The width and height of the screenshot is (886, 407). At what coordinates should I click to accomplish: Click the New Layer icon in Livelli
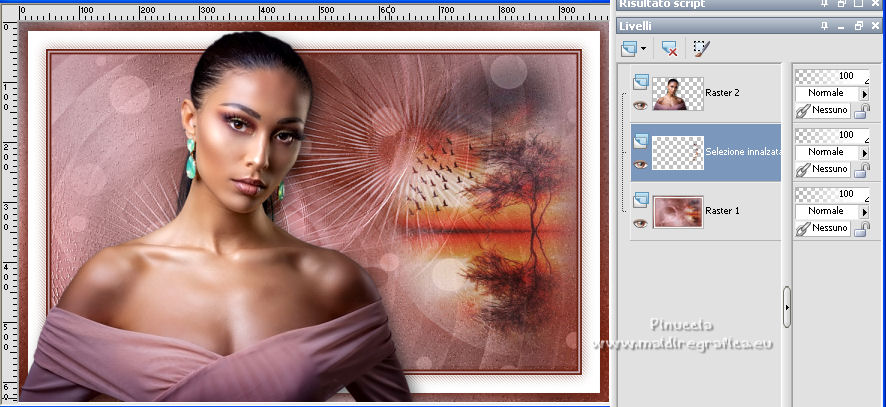(x=629, y=49)
